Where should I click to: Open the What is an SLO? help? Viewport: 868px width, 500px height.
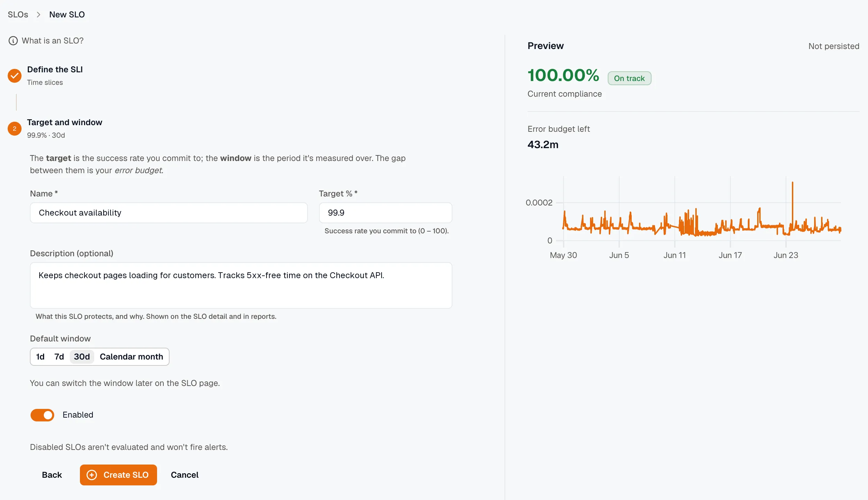52,41
